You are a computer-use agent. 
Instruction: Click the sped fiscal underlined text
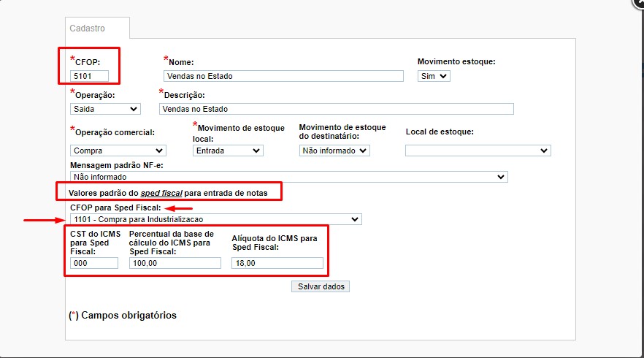coord(161,193)
